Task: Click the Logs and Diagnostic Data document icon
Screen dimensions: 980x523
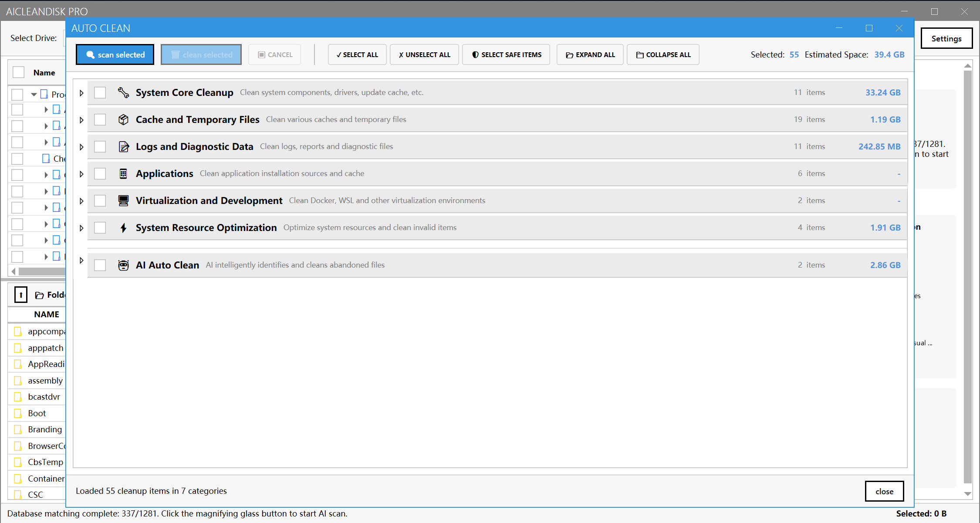Action: coord(123,146)
